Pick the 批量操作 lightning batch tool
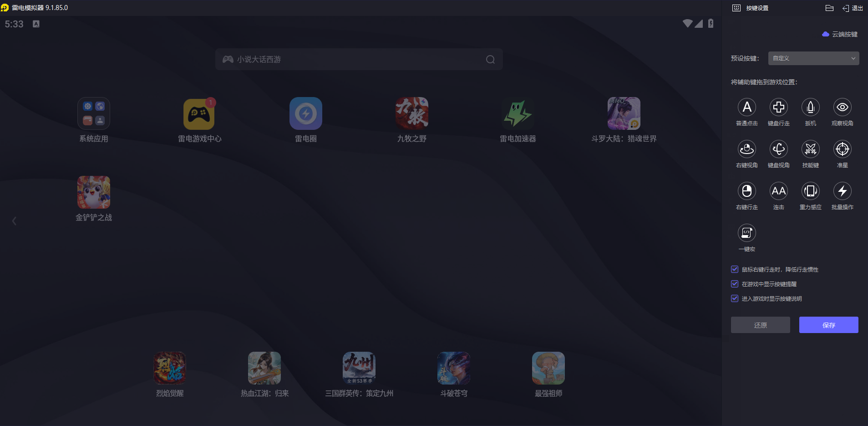Viewport: 868px width, 426px height. point(843,191)
